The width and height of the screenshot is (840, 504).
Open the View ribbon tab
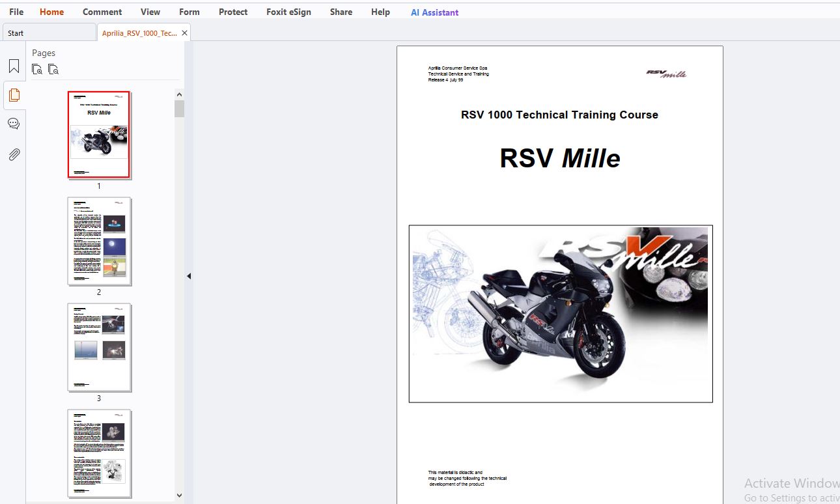pos(150,12)
